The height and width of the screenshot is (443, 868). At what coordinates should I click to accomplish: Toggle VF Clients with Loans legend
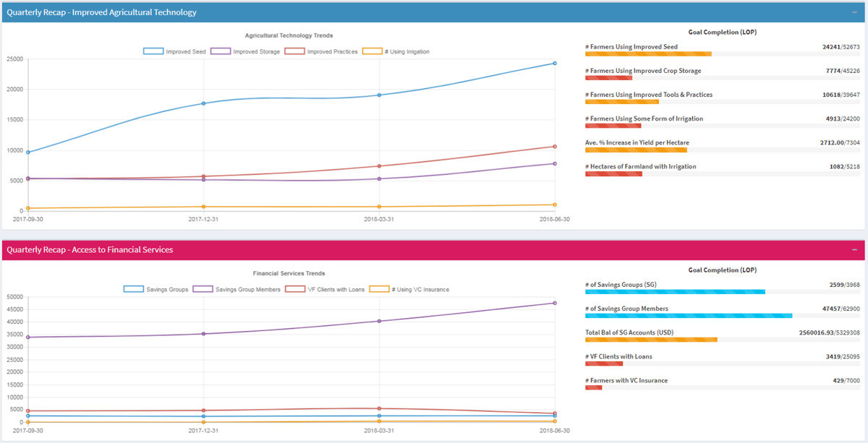click(x=325, y=289)
